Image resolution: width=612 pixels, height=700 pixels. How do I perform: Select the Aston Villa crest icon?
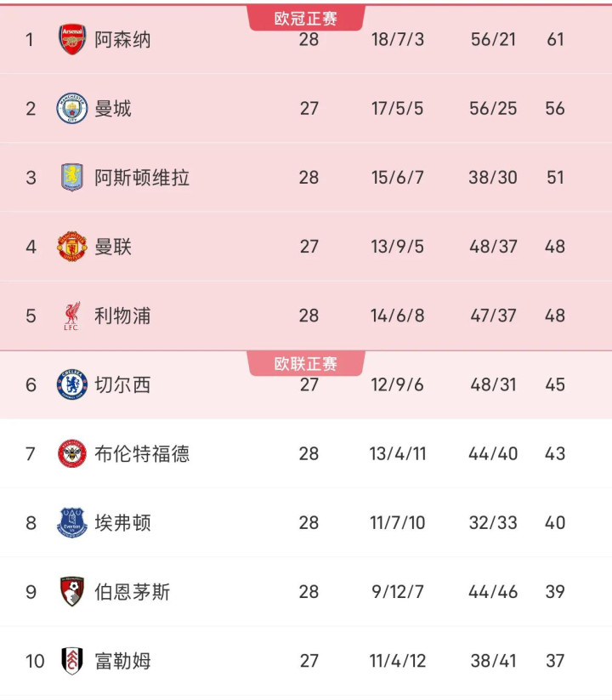coord(72,178)
